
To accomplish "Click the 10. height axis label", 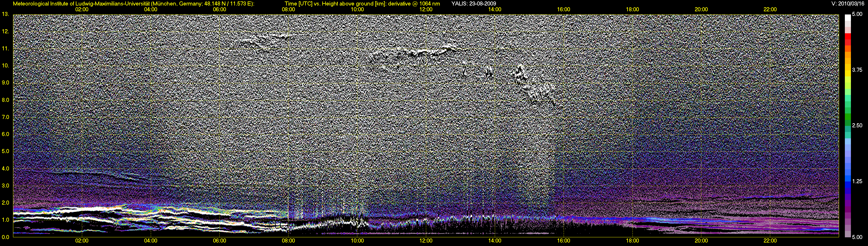I will (x=5, y=65).
